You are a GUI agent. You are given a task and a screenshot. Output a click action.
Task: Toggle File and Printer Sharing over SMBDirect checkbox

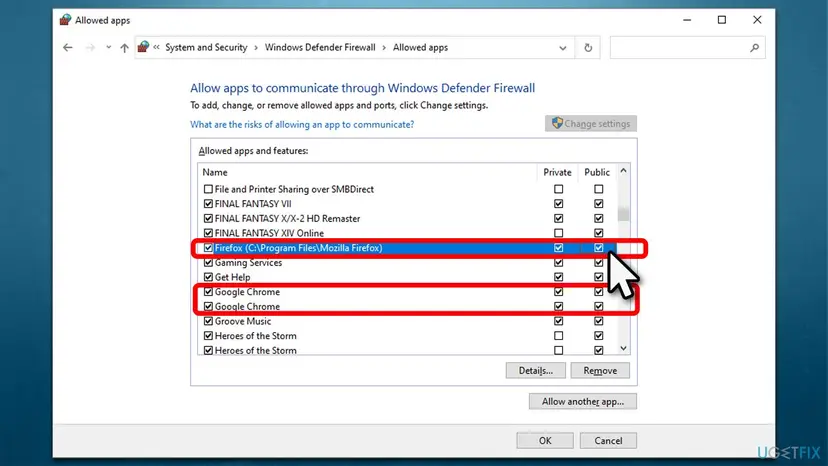[x=208, y=189]
